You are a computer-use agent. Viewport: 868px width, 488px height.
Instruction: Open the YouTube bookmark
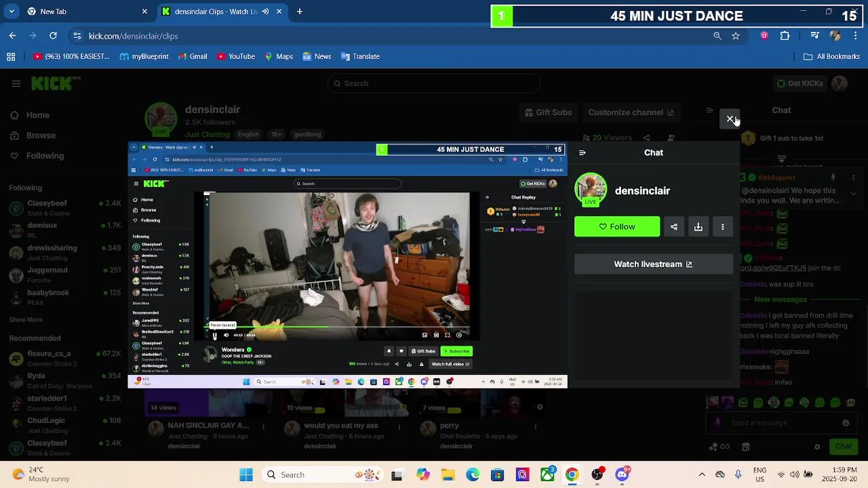click(x=235, y=56)
